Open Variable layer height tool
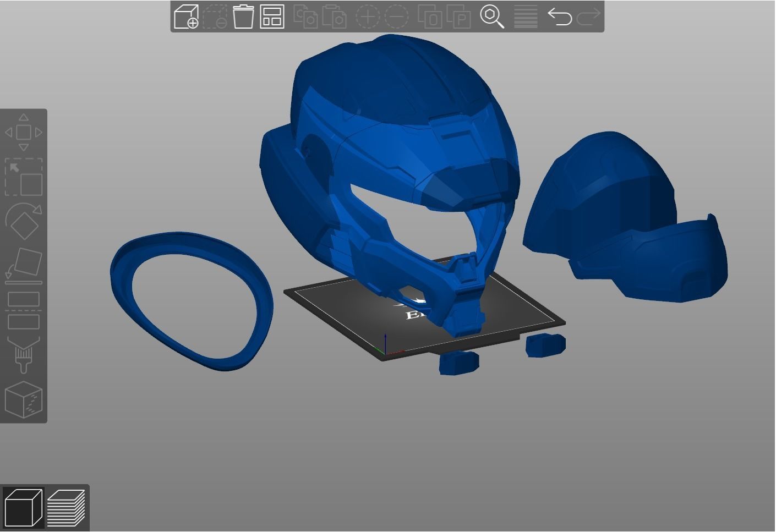This screenshot has width=776, height=532. click(x=526, y=17)
